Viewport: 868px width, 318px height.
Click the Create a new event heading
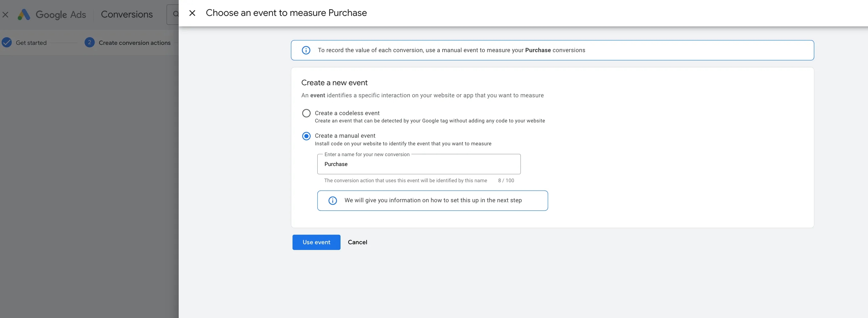pos(334,83)
